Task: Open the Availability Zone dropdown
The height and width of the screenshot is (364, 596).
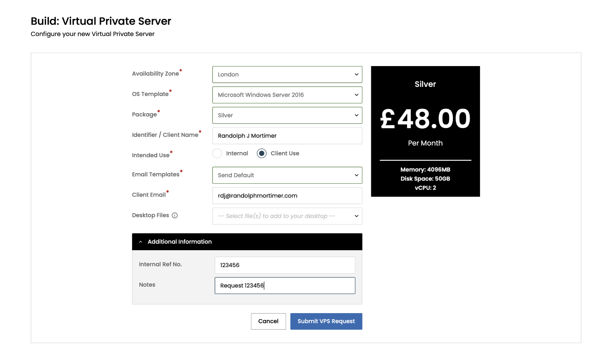Action: [287, 74]
